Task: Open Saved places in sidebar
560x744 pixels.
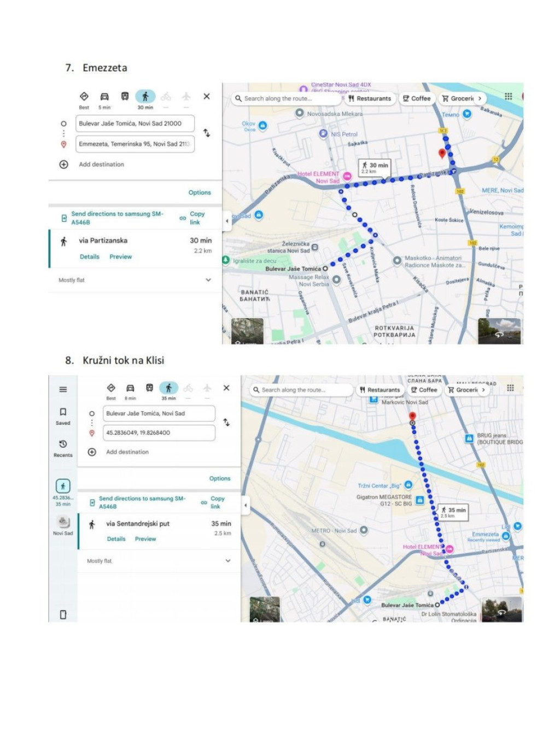Action: tap(63, 415)
